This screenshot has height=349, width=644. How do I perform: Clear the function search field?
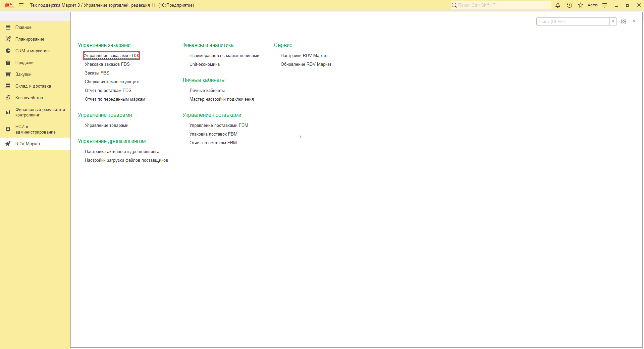click(x=613, y=21)
